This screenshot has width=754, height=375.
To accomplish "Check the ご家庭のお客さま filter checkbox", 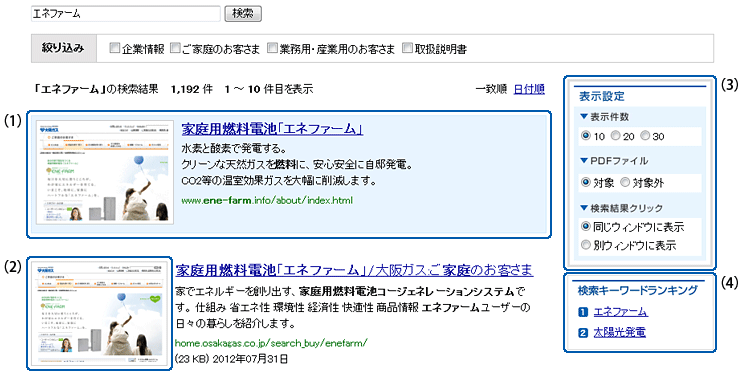I will tap(176, 48).
